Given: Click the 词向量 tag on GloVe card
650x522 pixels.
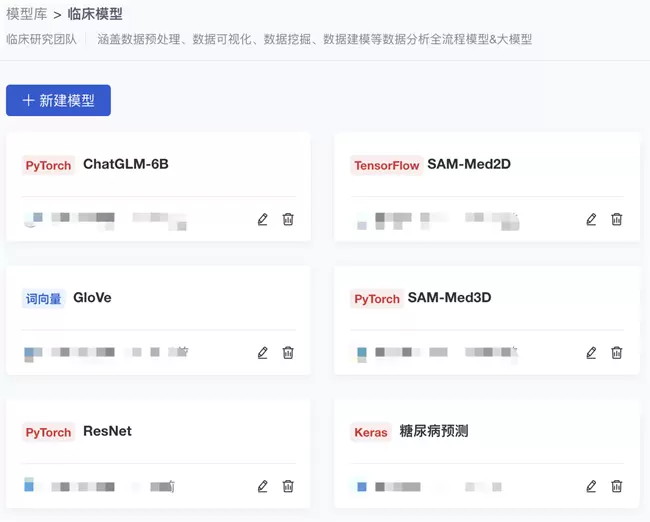Looking at the screenshot, I should 42,298.
